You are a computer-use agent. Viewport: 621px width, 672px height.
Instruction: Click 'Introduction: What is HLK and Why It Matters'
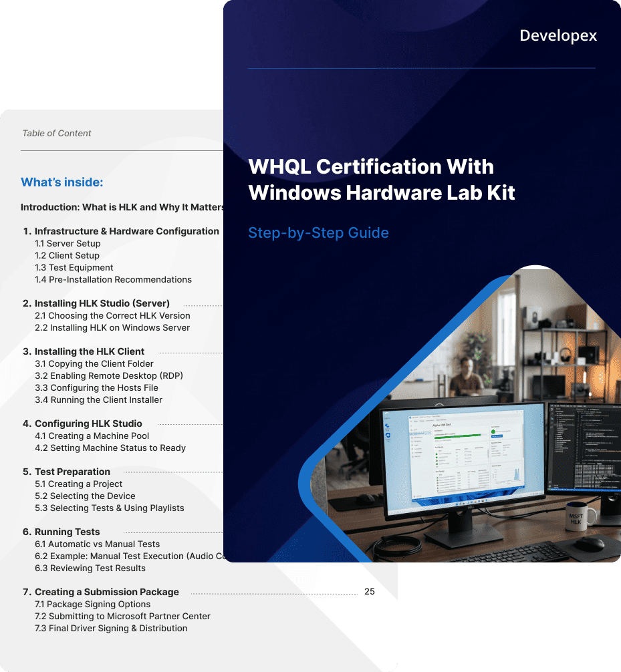(x=122, y=208)
